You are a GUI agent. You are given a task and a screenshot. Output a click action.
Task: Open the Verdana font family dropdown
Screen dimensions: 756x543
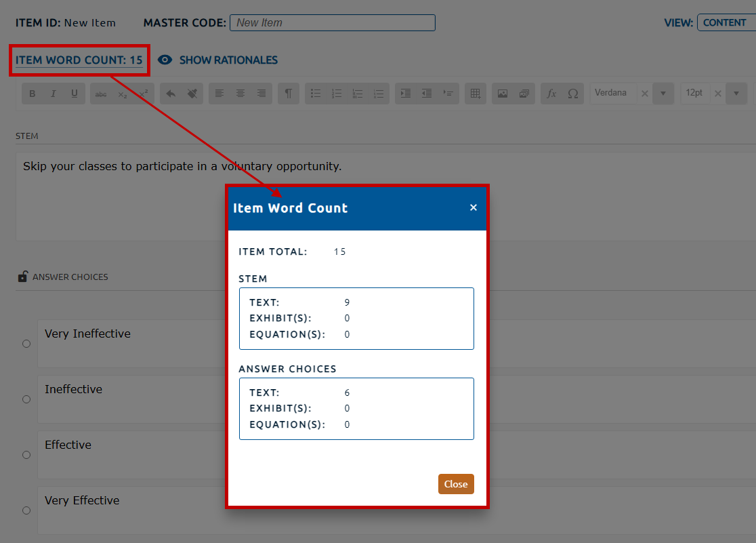pyautogui.click(x=663, y=94)
